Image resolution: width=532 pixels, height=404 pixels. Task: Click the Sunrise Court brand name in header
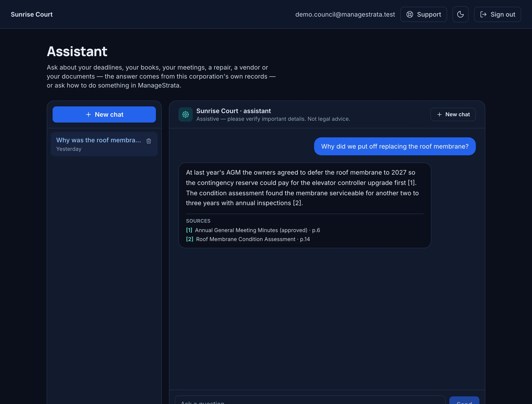click(32, 14)
